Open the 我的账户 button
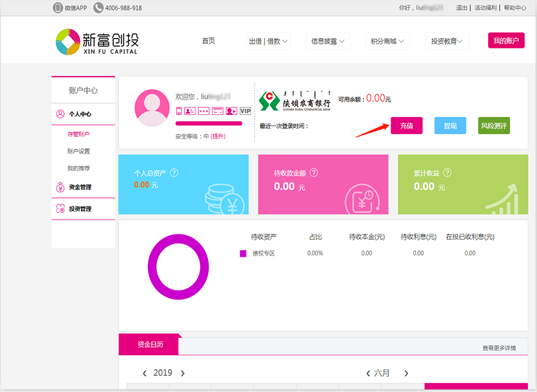 pyautogui.click(x=506, y=41)
